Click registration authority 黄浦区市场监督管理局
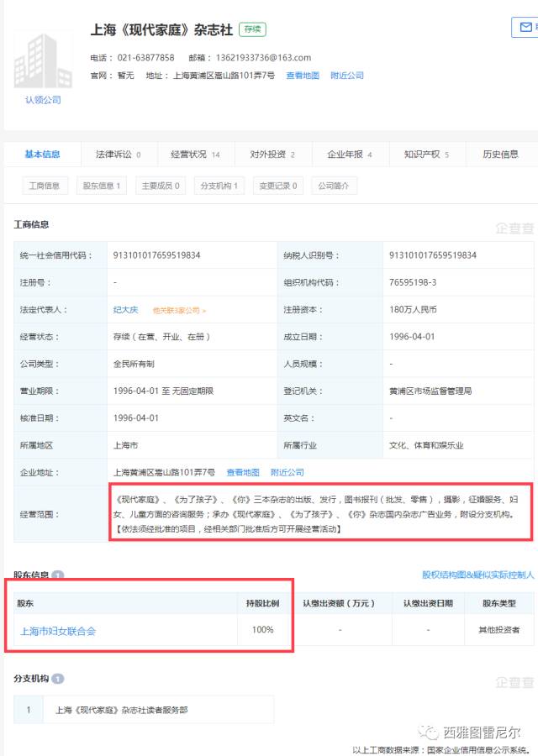538x756 pixels. click(x=430, y=391)
